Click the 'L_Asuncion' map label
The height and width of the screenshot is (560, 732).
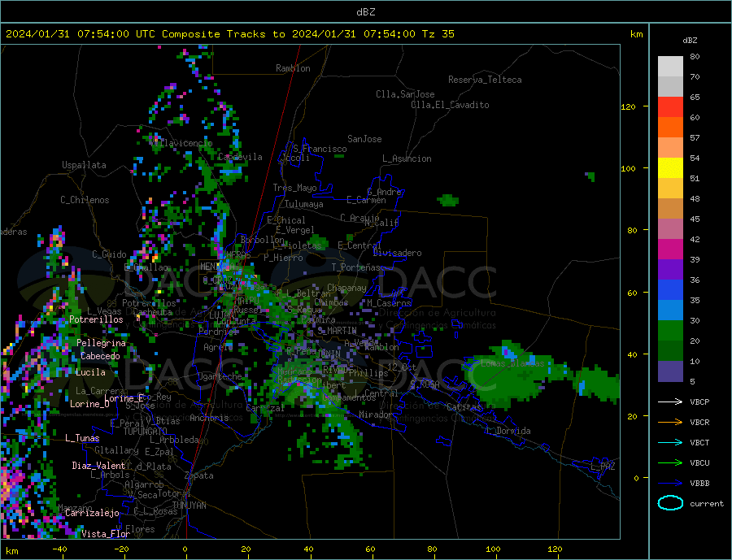(x=407, y=158)
